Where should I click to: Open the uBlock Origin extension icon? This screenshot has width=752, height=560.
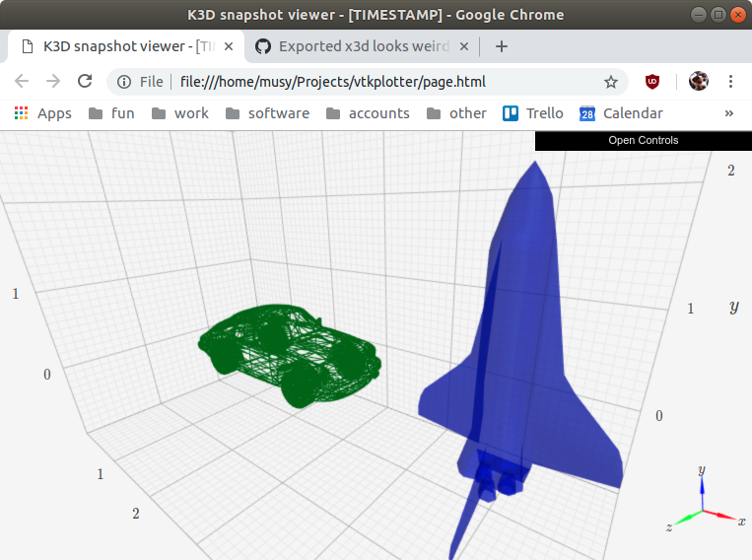point(652,82)
